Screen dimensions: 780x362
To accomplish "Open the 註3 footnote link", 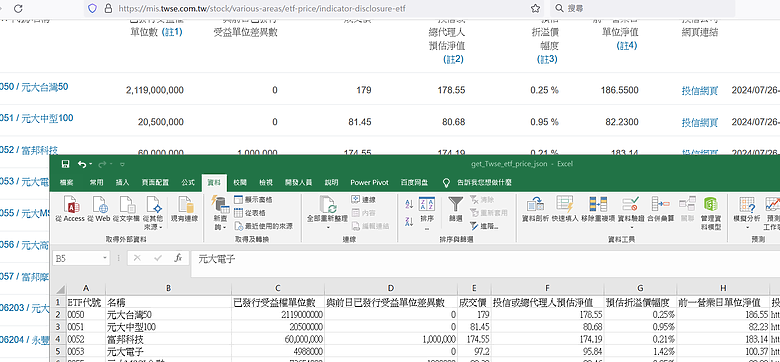I will [547, 59].
